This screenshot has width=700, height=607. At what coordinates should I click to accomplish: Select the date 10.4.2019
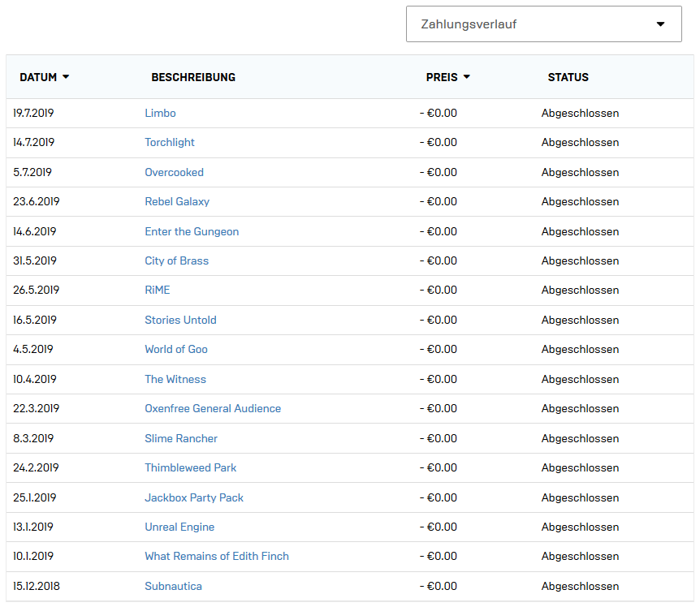(x=35, y=380)
